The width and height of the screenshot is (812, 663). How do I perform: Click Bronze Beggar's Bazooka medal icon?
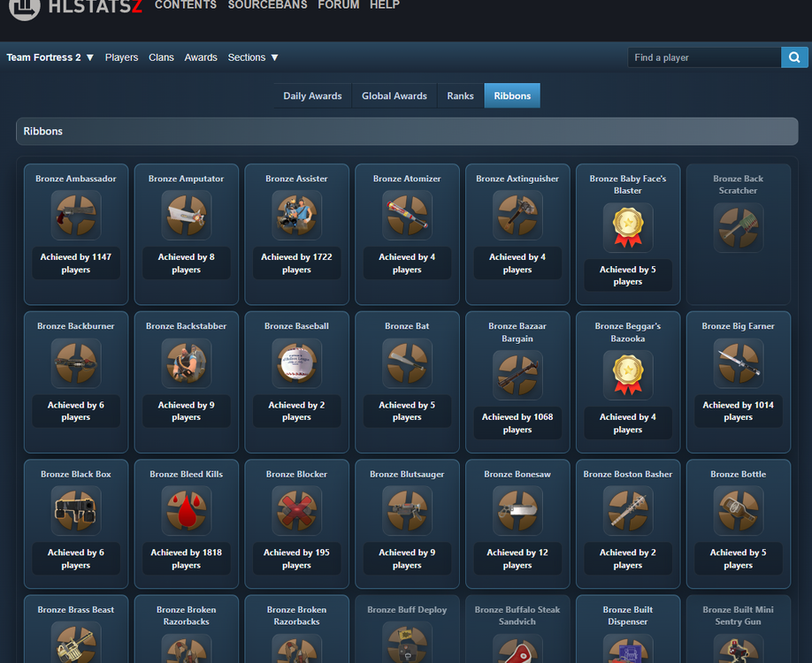tap(628, 375)
